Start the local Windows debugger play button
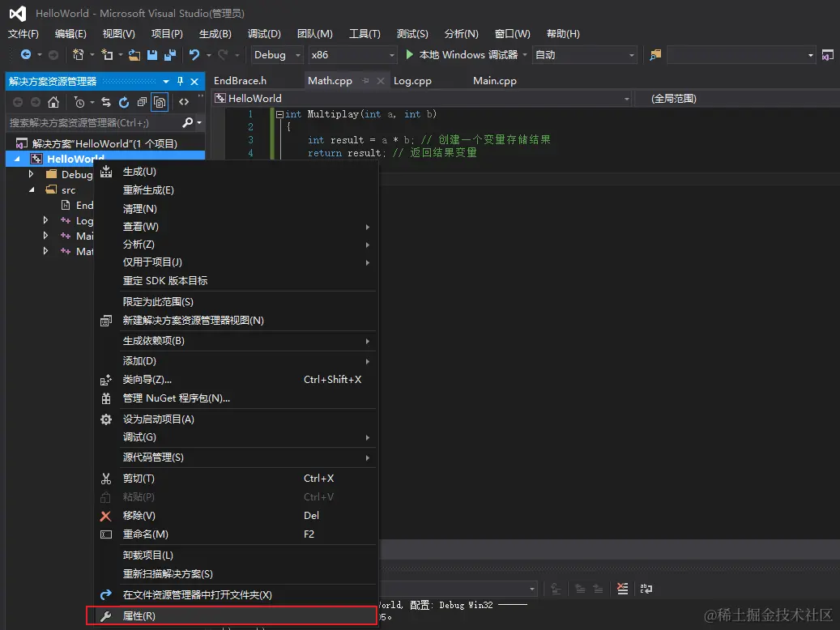Image resolution: width=840 pixels, height=630 pixels. point(409,54)
